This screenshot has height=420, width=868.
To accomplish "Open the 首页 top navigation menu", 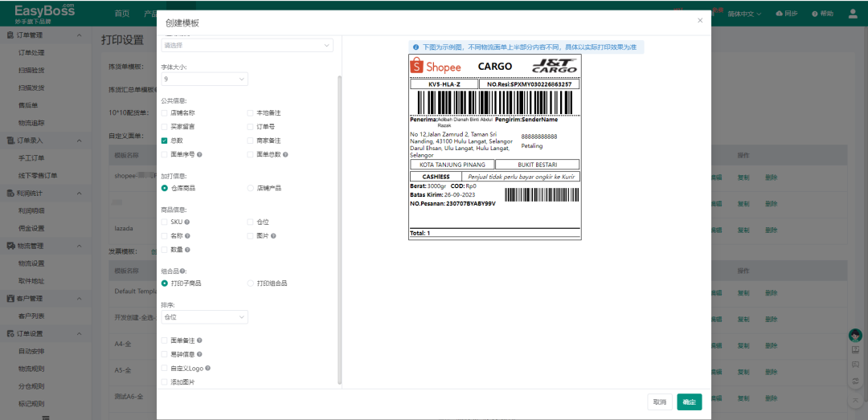I will (121, 14).
